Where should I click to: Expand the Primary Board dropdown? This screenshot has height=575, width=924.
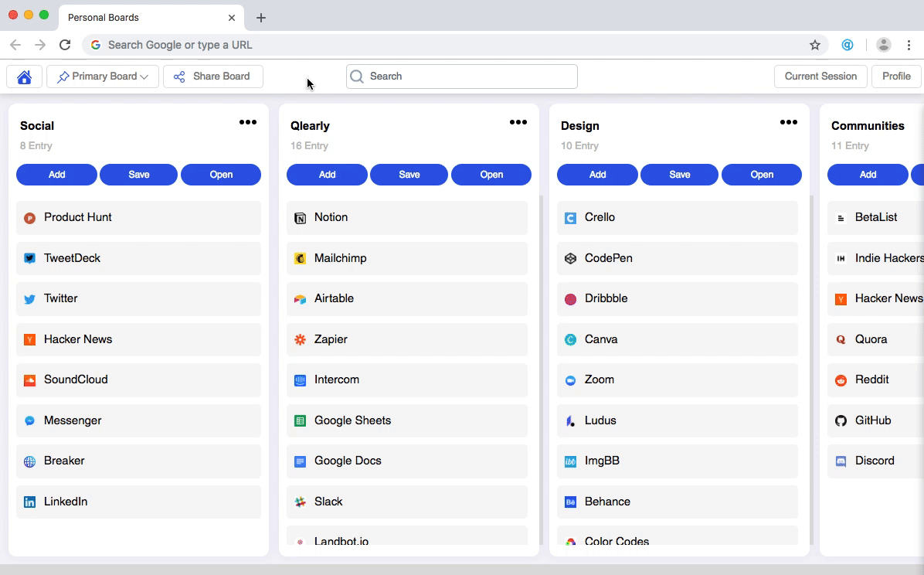[103, 77]
